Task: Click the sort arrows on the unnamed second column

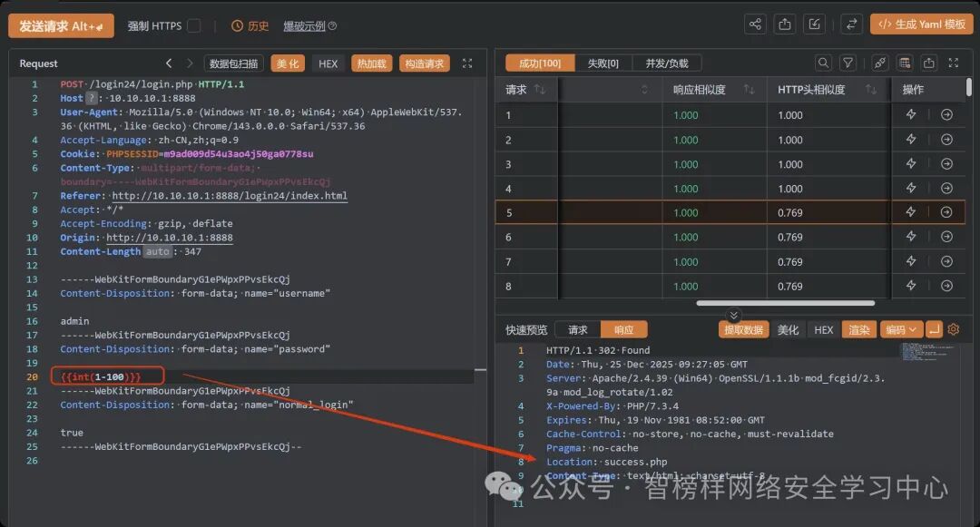Action: pyautogui.click(x=644, y=90)
